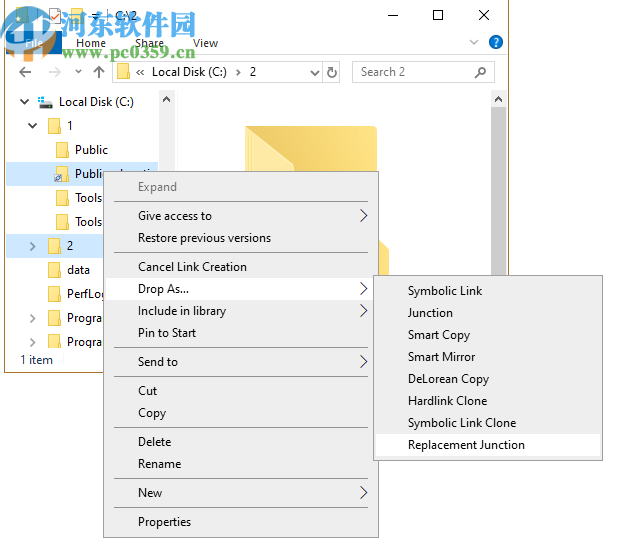Click the Local Disk drive icon in tree
Screen dimensions: 644x542
[45, 102]
